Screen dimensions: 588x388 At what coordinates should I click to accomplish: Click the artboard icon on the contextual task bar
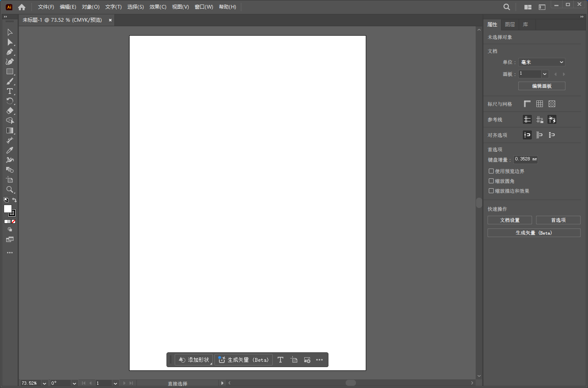tap(294, 360)
